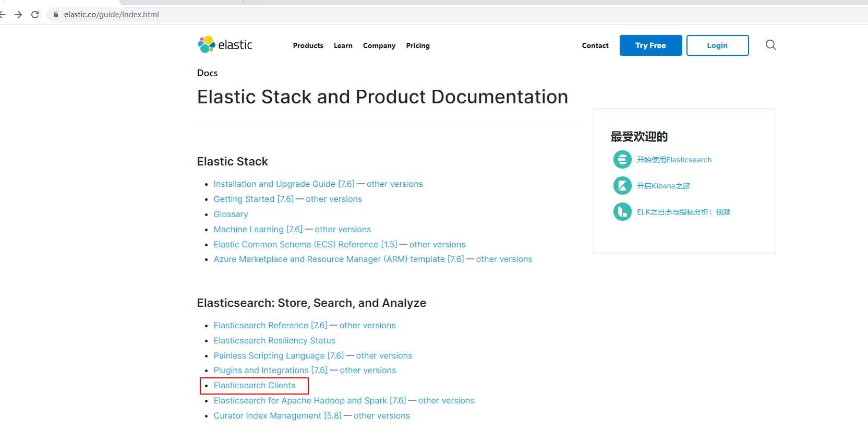Image resolution: width=868 pixels, height=441 pixels.
Task: Click the browser forward arrow
Action: [18, 15]
